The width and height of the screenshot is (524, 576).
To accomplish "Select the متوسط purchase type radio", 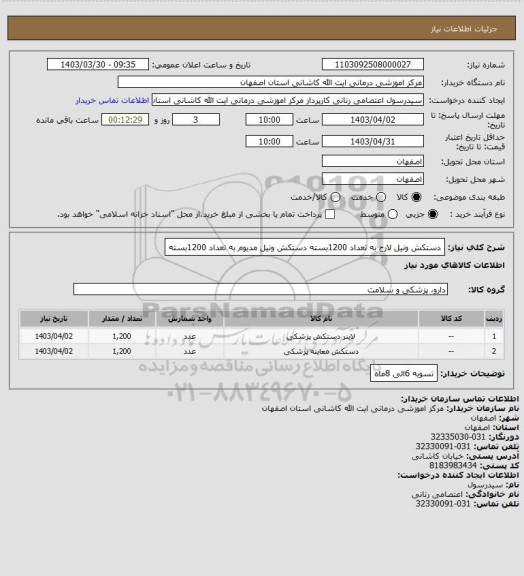I will coord(393,214).
